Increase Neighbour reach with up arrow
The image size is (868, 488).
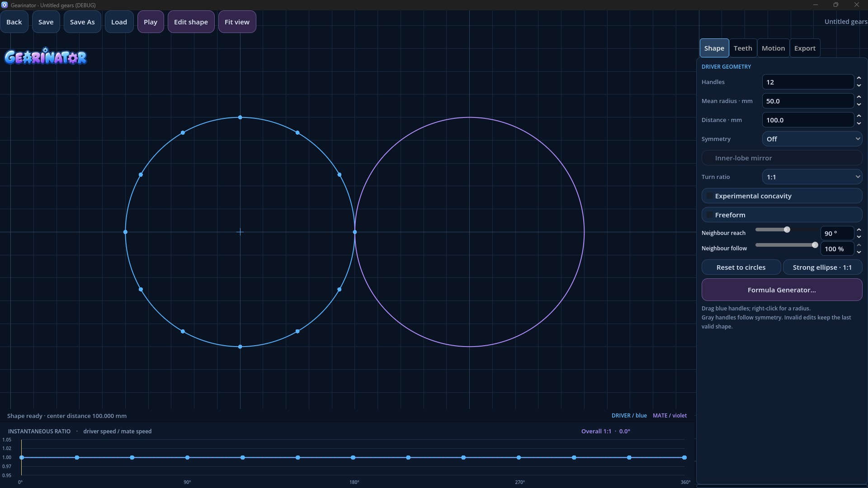859,230
